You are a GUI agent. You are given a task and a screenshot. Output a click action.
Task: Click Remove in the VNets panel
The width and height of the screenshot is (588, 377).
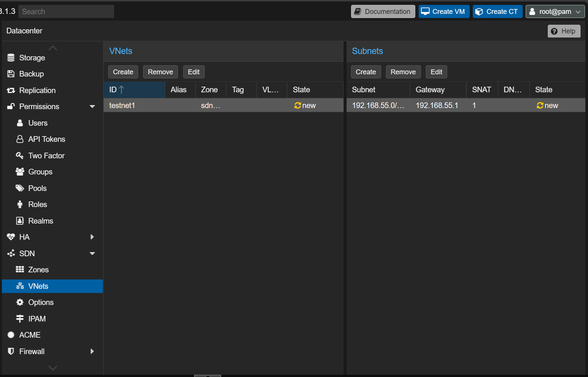(160, 72)
